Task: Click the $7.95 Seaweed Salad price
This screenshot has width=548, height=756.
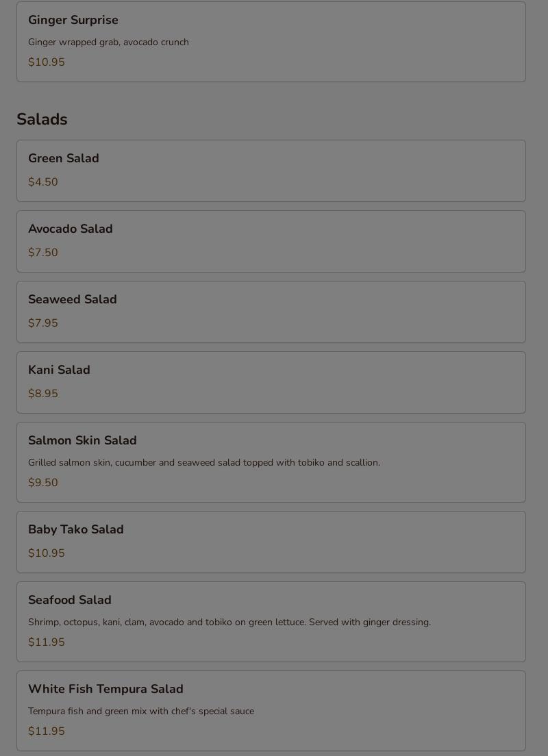Action: tap(43, 323)
